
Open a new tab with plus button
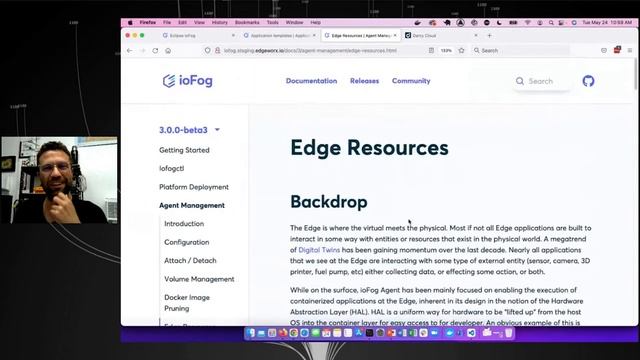coord(489,36)
